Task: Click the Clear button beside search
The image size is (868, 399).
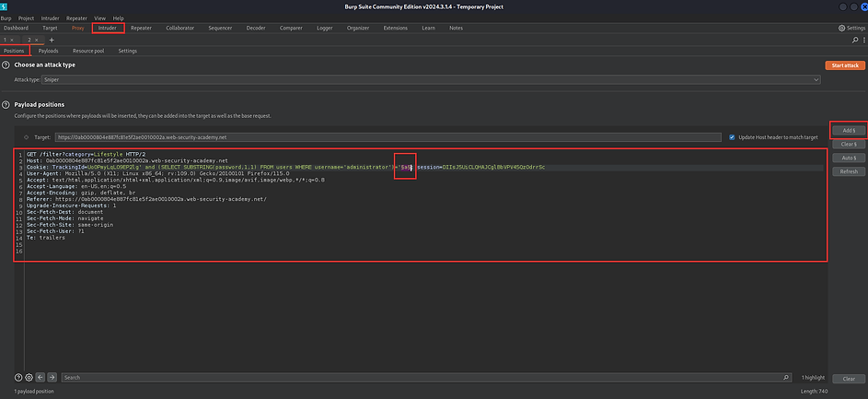Action: [x=850, y=379]
